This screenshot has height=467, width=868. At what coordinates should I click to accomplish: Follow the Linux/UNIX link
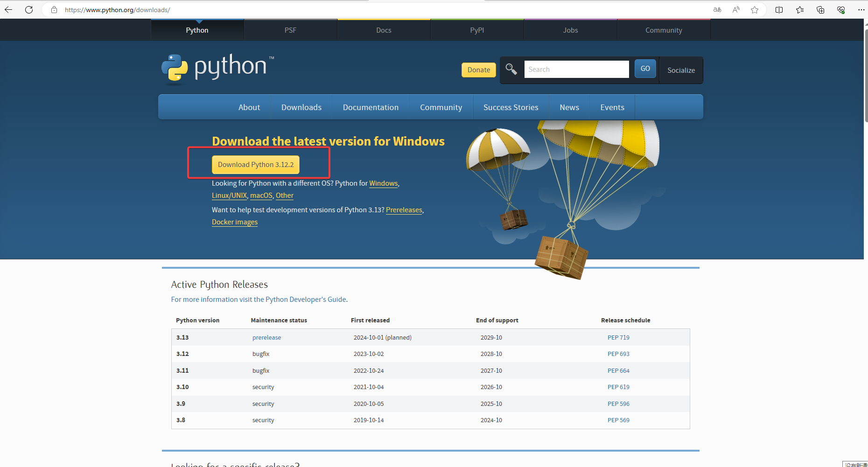click(x=229, y=195)
